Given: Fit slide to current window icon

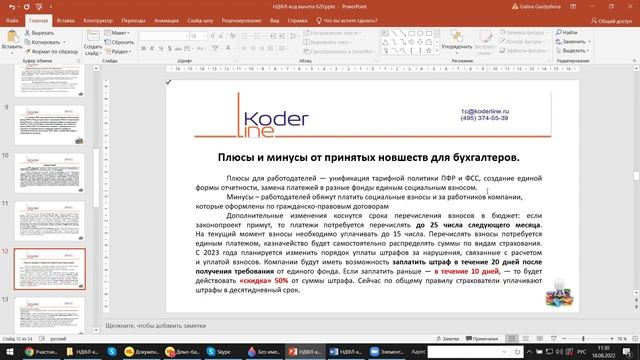Looking at the screenshot, I should coord(635,339).
